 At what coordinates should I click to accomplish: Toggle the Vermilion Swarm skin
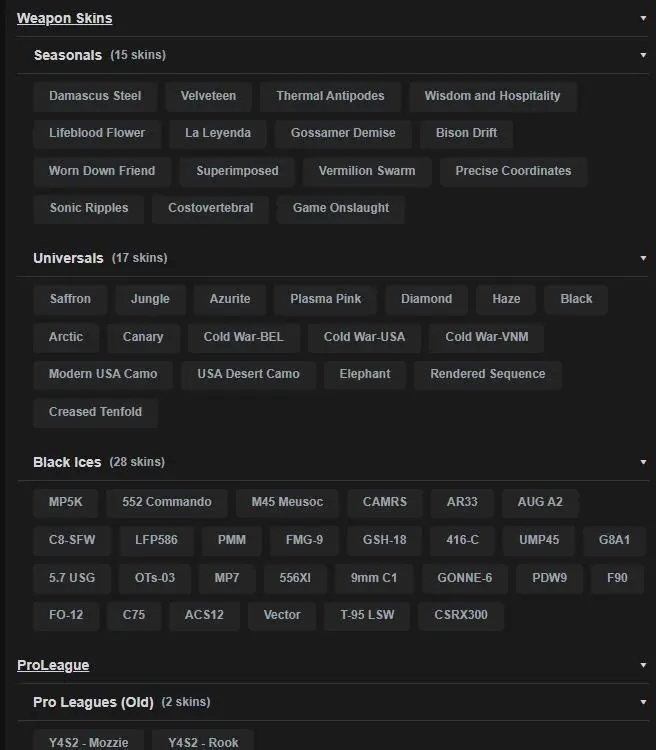tap(367, 171)
